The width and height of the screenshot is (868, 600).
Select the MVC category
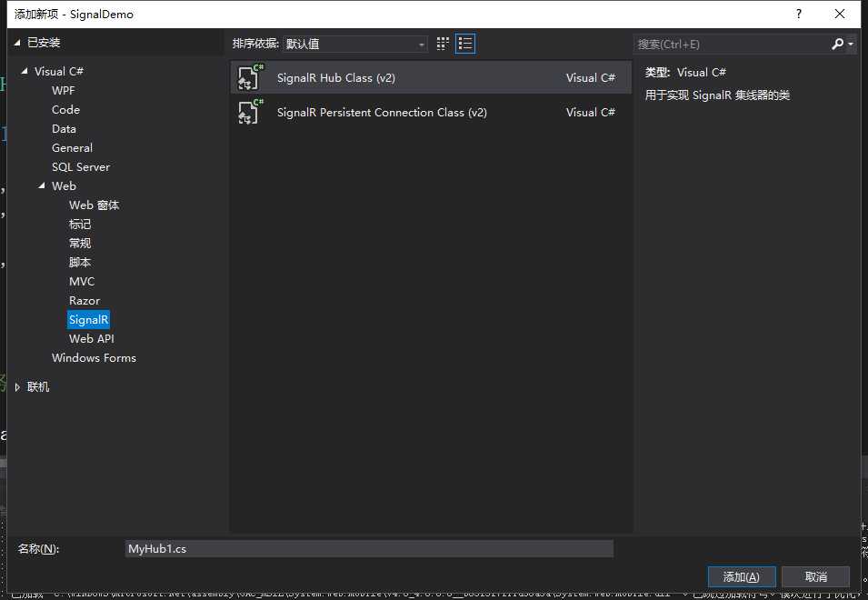pyautogui.click(x=82, y=281)
